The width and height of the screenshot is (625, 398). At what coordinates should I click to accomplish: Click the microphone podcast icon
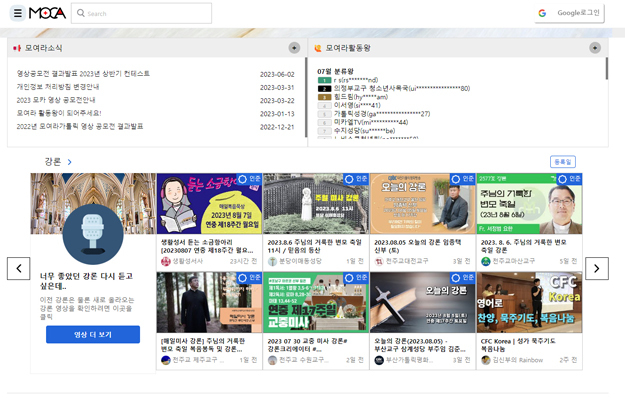coord(93,234)
